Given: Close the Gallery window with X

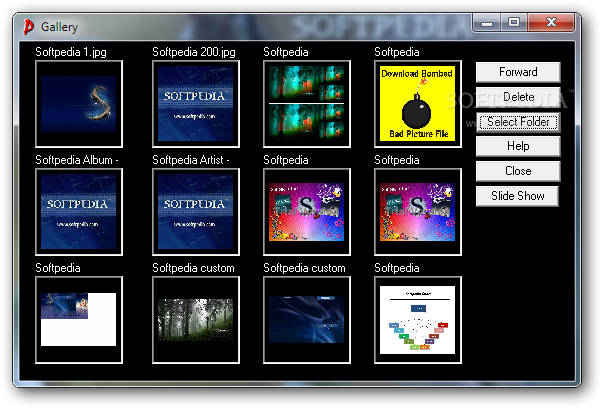Looking at the screenshot, I should pos(551,23).
